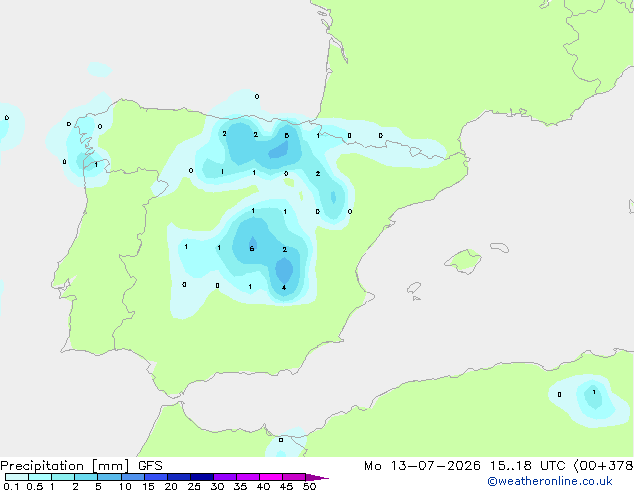Click the legend label '15'

click(148, 486)
